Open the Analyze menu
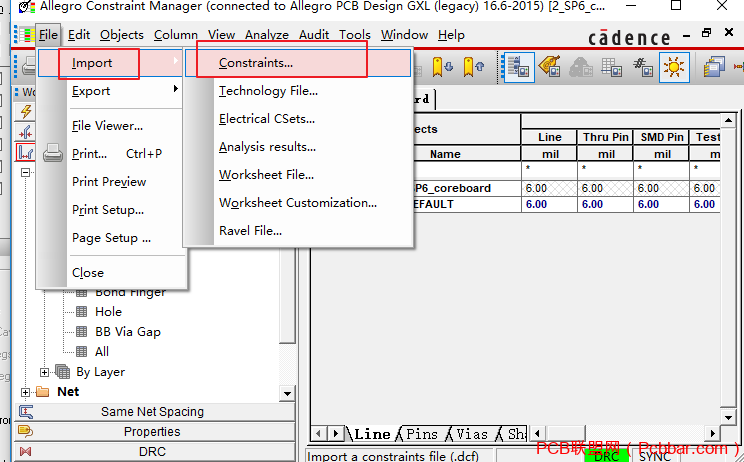Screen dimensions: 744x462 (x=267, y=35)
